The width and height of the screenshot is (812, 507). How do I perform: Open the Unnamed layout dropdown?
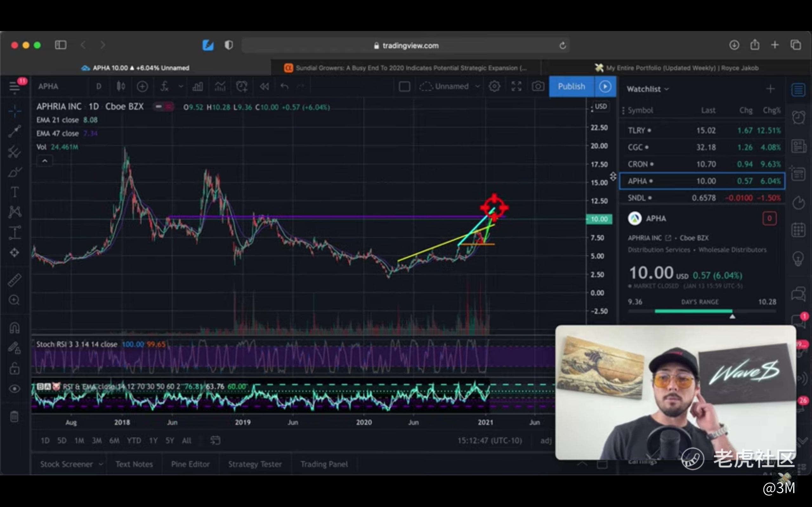point(477,87)
